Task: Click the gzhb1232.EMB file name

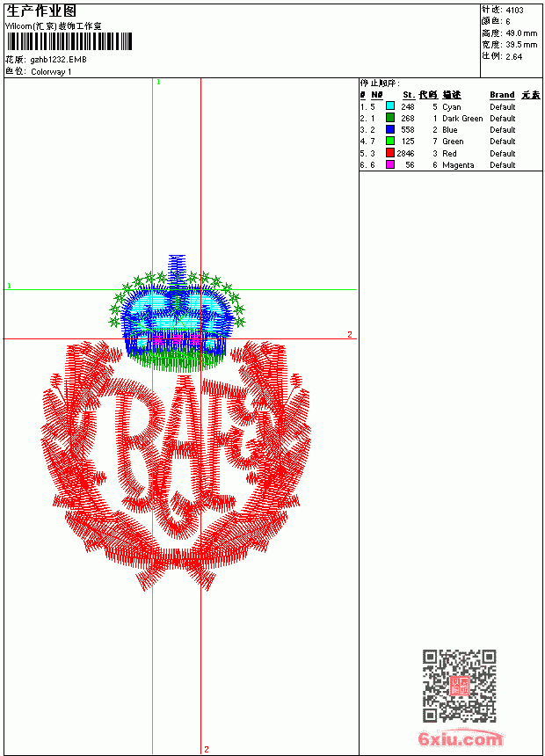Action: point(58,60)
